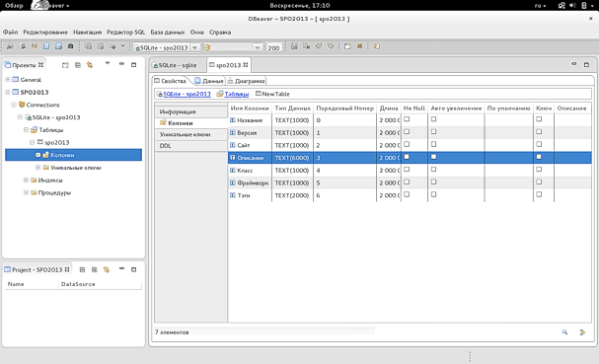Viewport: 599px width, 364px height.
Task: Tick Ключ checkbox for Класс row
Action: click(x=539, y=170)
